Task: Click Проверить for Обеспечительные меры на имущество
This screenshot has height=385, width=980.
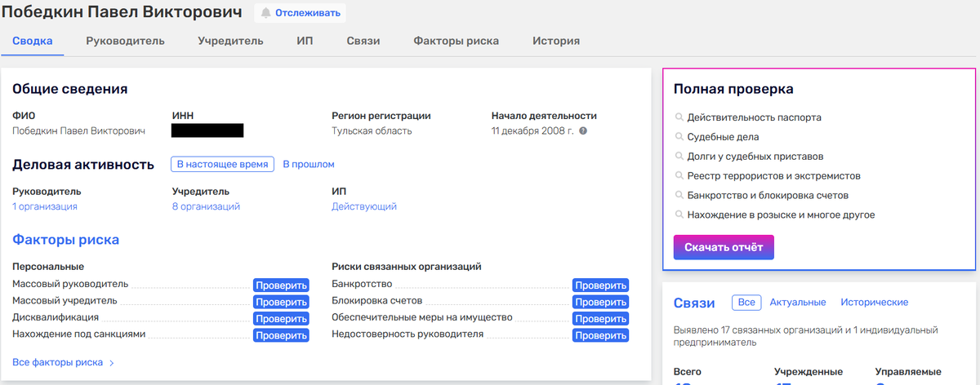Action: (x=600, y=318)
